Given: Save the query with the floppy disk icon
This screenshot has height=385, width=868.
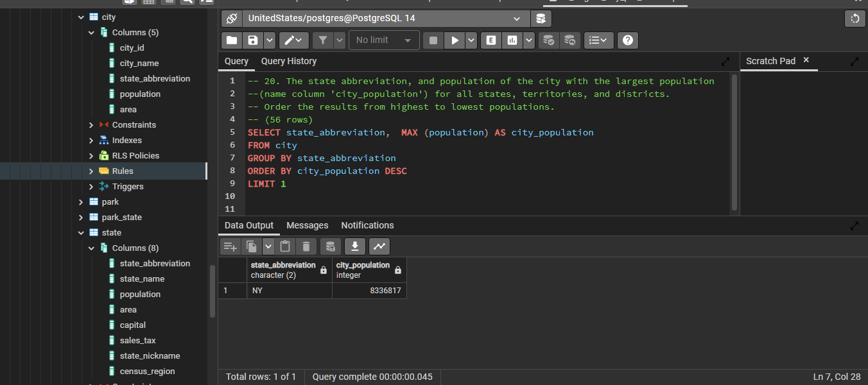Looking at the screenshot, I should point(253,40).
